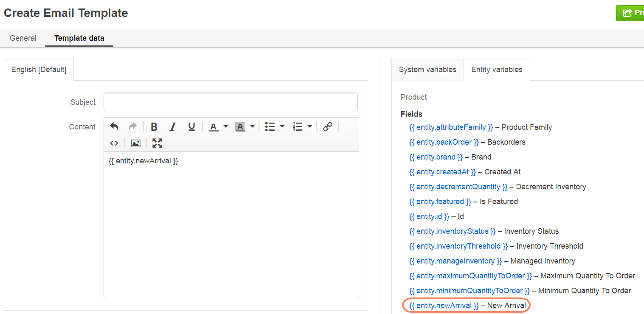Apply the text color swatch button
This screenshot has width=644, height=314.
pos(214,126)
